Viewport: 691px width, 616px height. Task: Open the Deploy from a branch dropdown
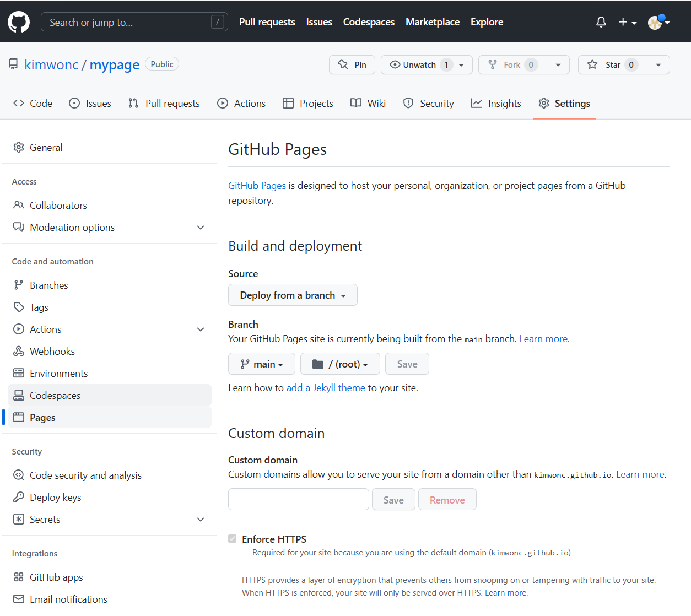[x=293, y=295]
